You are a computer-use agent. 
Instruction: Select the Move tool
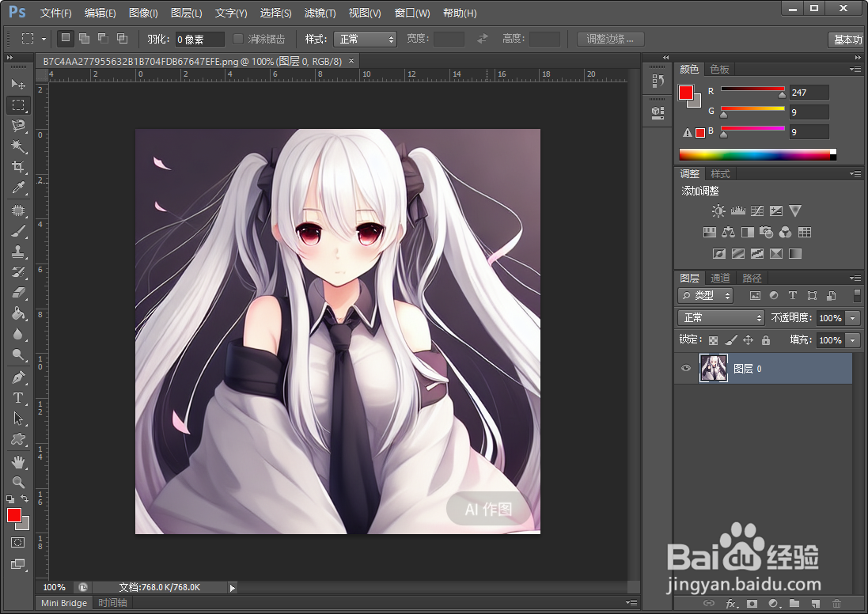point(18,84)
